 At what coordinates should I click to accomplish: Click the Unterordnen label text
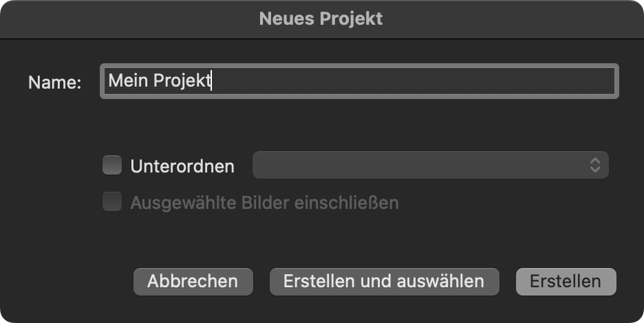coord(182,166)
